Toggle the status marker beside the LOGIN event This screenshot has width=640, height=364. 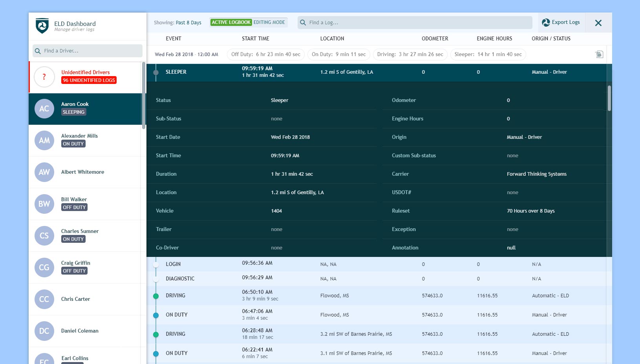[155, 264]
